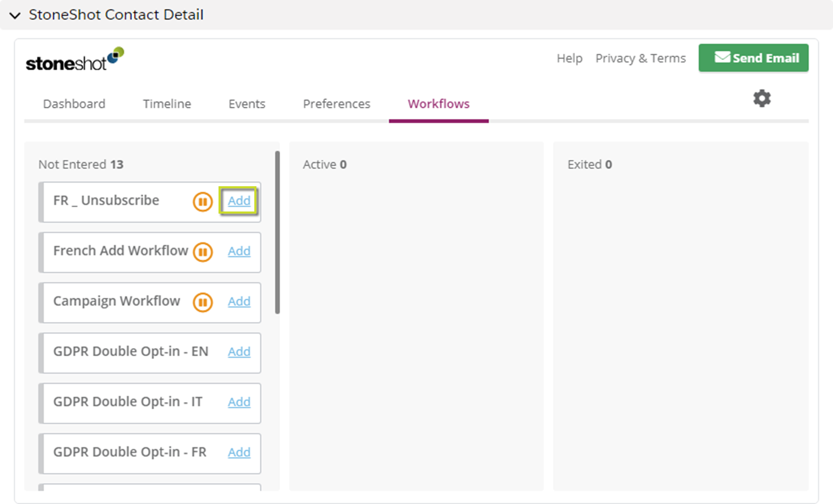Screen dimensions: 833x504
Task: Collapse the StoneShot Contact Detail section
Action: point(15,15)
